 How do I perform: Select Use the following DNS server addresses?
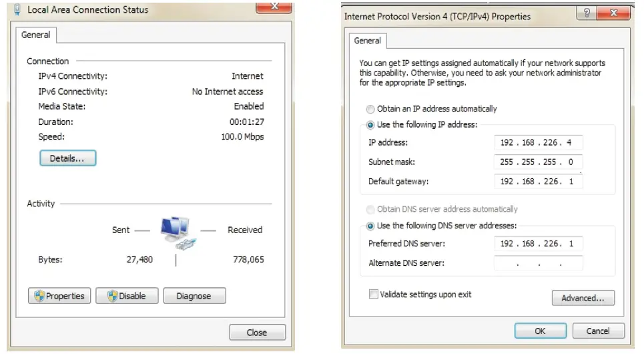coord(370,226)
